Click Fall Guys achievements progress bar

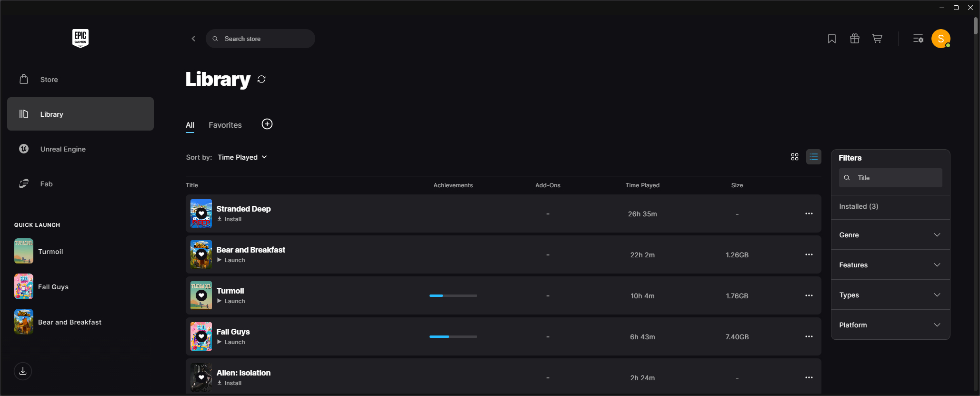coord(453,336)
